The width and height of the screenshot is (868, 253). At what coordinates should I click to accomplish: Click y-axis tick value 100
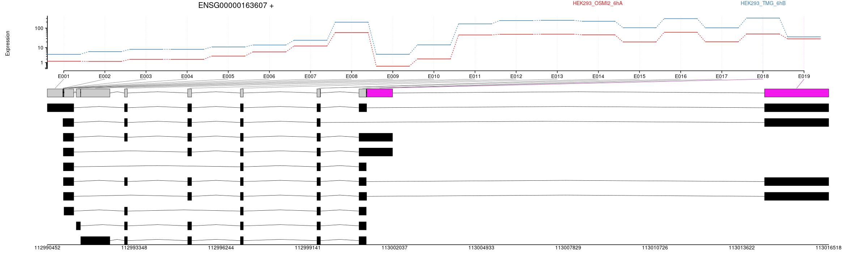[x=39, y=28]
